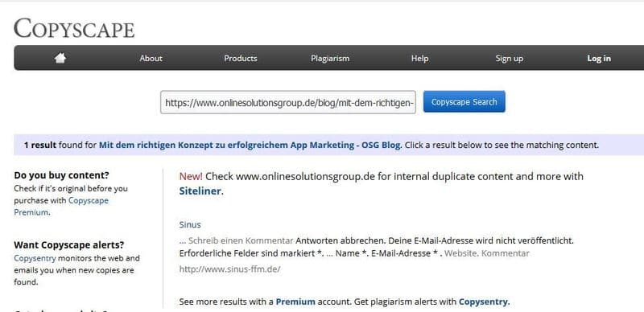644x312 pixels.
Task: Open the Copysentry link below results
Action: (x=483, y=302)
